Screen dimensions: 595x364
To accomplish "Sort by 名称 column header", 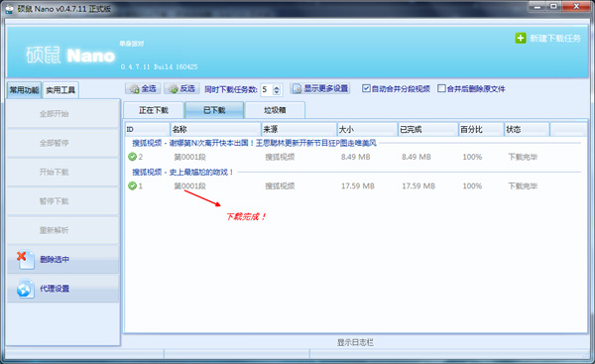I will click(215, 129).
